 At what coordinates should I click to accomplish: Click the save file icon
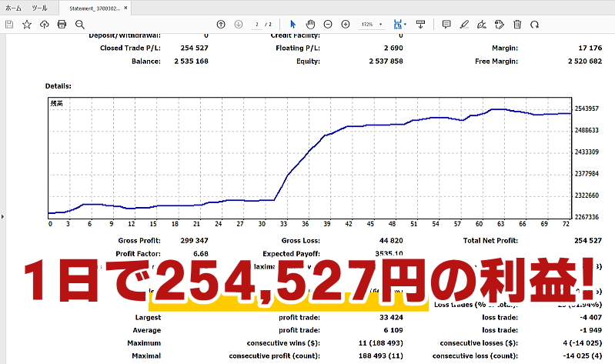(x=9, y=25)
